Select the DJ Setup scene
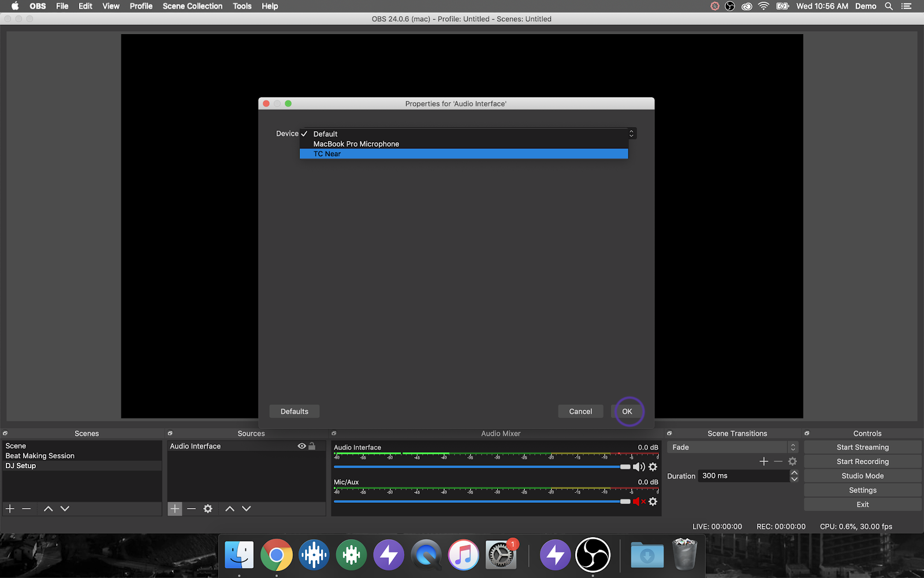Viewport: 924px width, 578px height. coord(82,466)
